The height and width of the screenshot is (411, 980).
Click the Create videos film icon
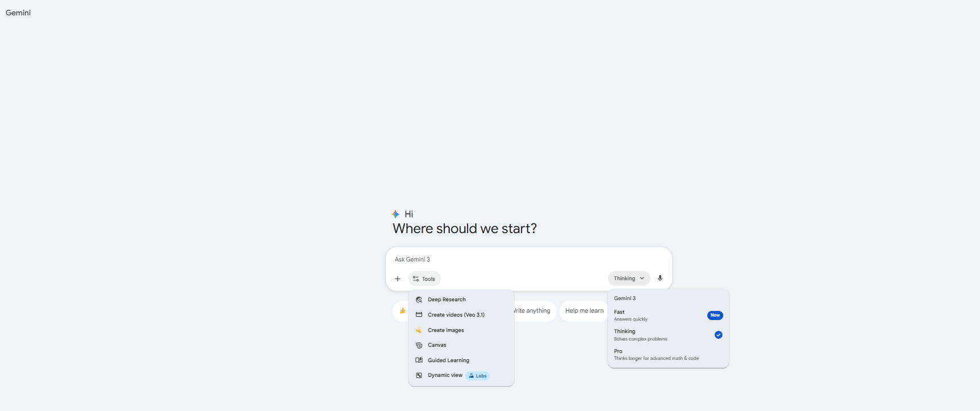pyautogui.click(x=419, y=314)
